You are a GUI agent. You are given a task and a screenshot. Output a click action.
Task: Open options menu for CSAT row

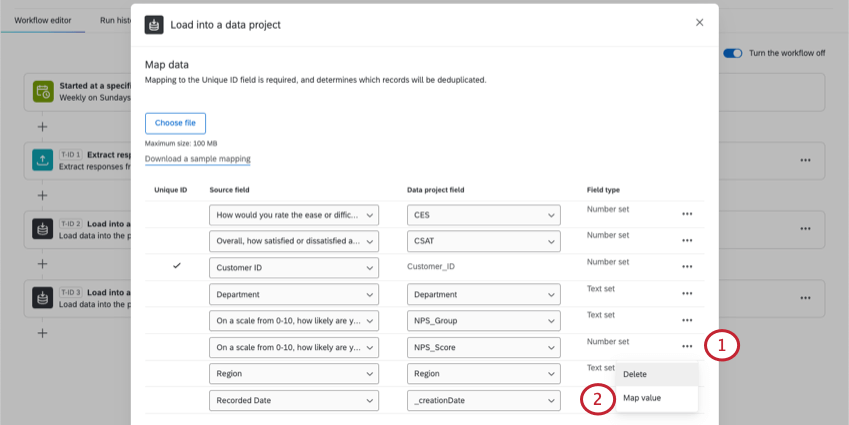coord(687,241)
